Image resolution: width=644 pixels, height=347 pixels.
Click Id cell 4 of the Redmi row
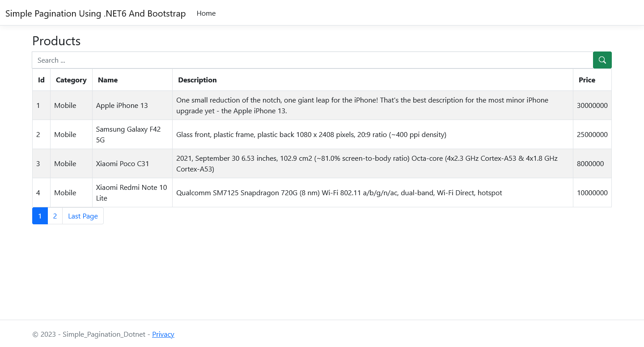pyautogui.click(x=41, y=193)
